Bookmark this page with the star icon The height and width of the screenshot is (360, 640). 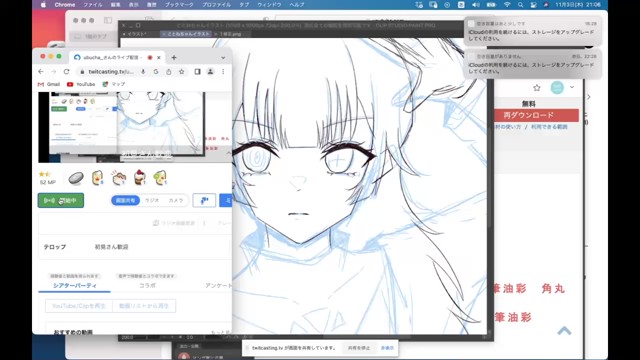point(182,71)
